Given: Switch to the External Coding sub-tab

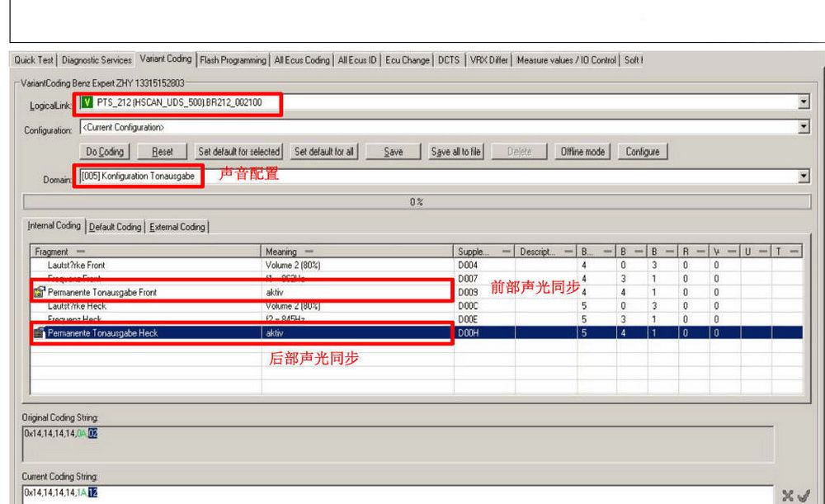Looking at the screenshot, I should point(177,227).
